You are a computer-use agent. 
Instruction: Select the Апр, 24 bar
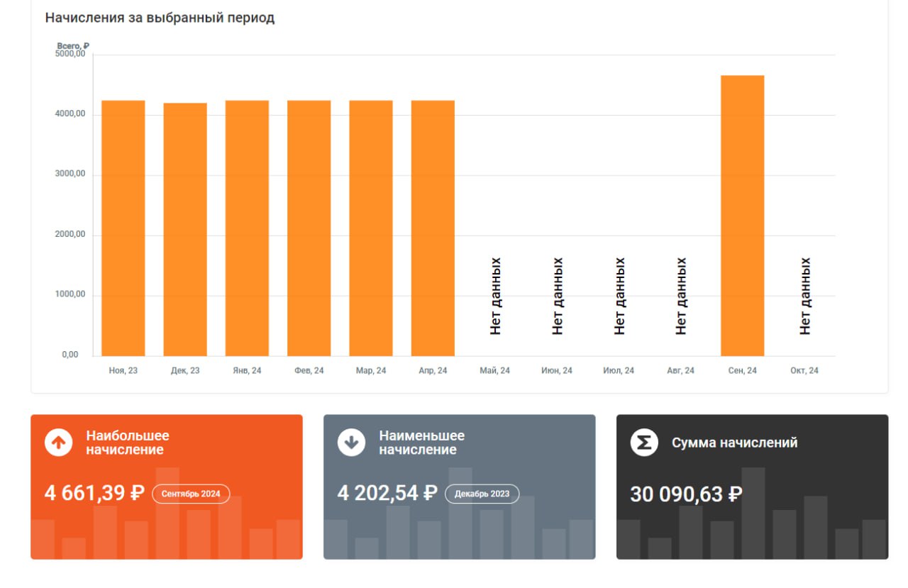[433, 228]
